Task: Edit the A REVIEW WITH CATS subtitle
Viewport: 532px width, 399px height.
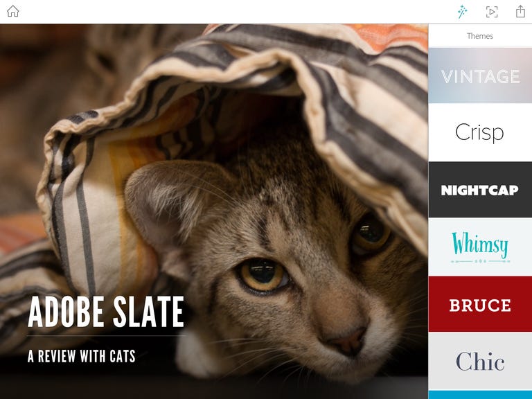Action: [82, 356]
